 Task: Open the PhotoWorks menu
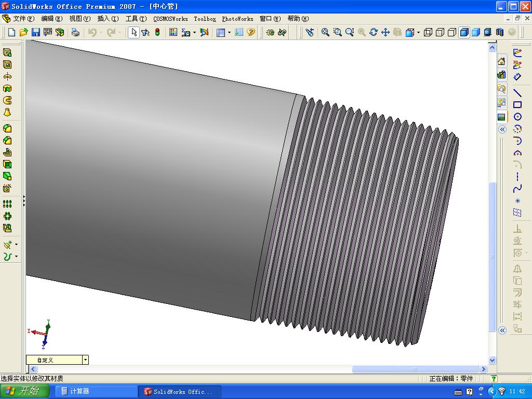237,19
